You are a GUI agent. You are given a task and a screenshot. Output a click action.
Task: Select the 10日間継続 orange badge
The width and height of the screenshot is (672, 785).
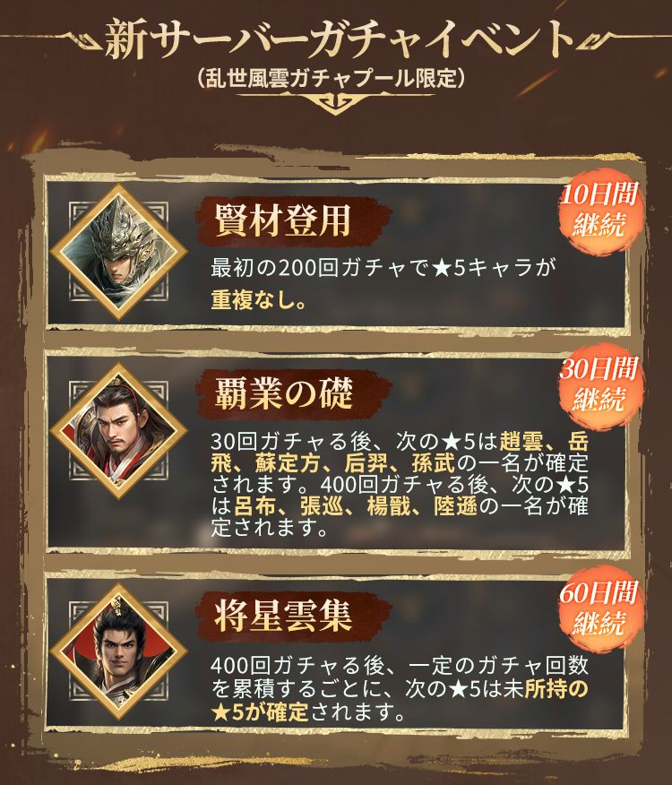[x=599, y=210]
